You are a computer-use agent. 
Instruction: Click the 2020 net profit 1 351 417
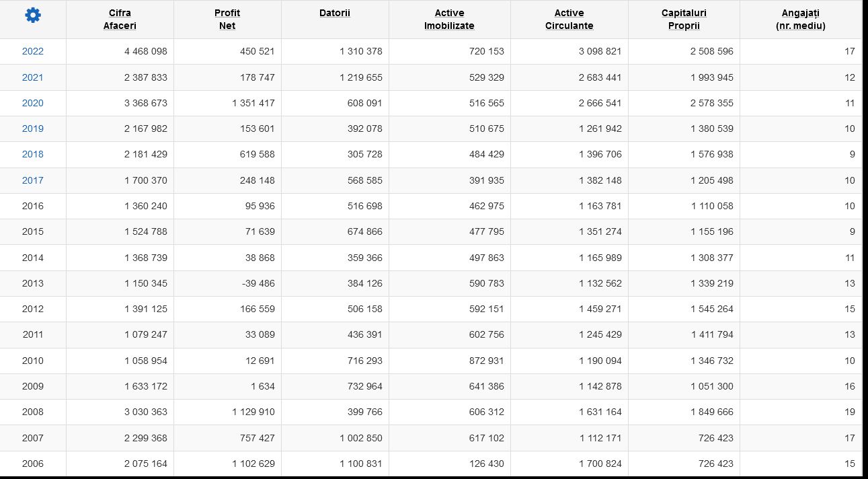click(x=253, y=103)
